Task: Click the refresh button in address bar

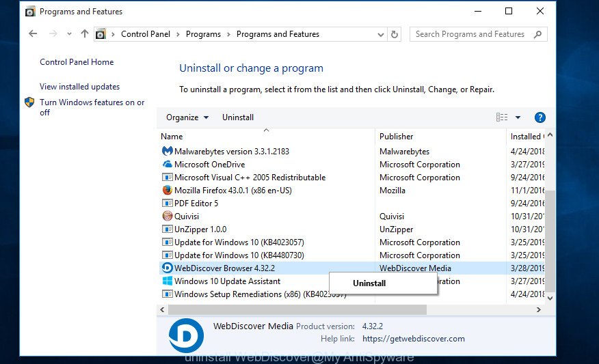Action: 395,34
